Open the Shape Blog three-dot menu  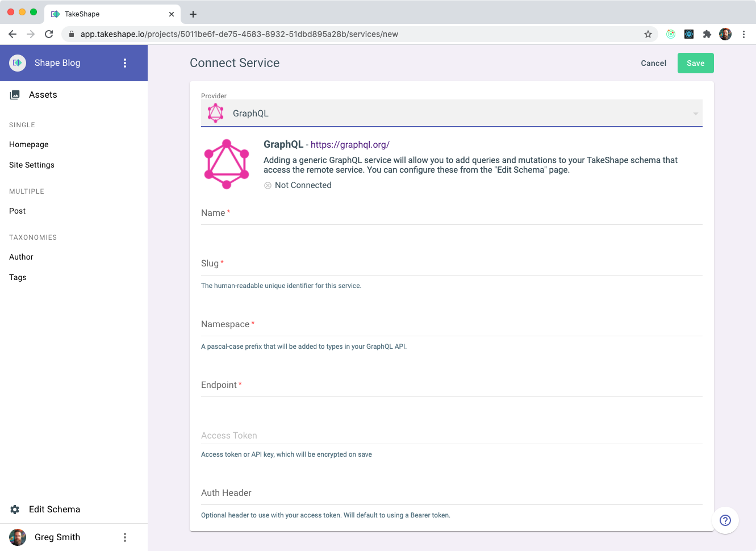point(125,63)
